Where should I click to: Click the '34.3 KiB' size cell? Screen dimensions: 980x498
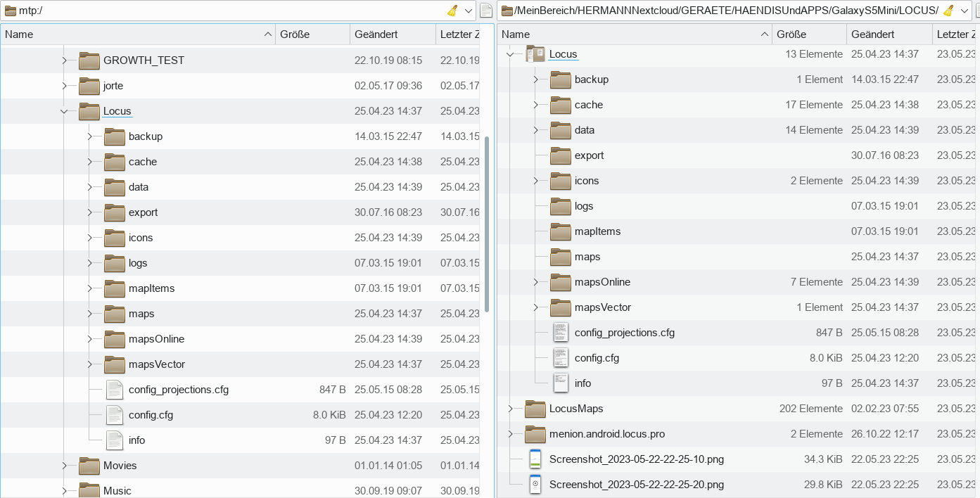click(823, 459)
